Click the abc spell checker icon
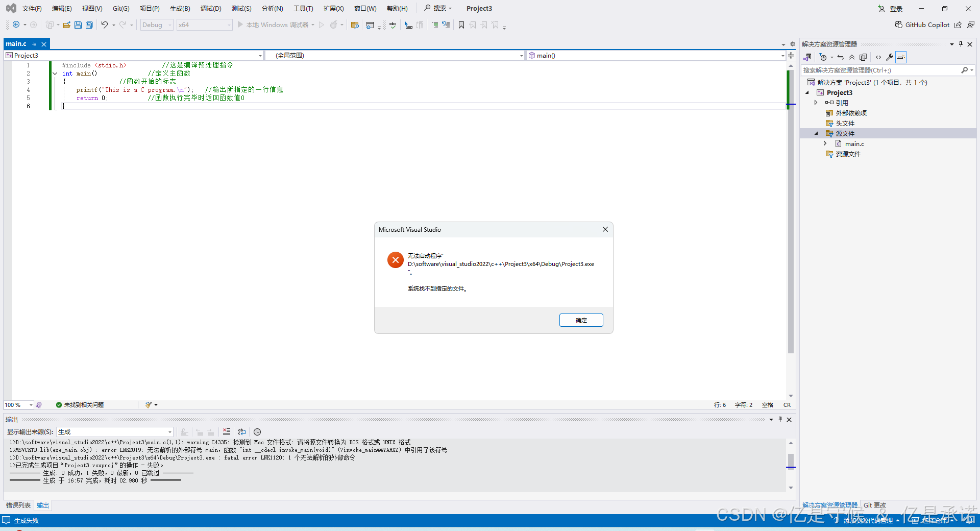 (x=393, y=25)
